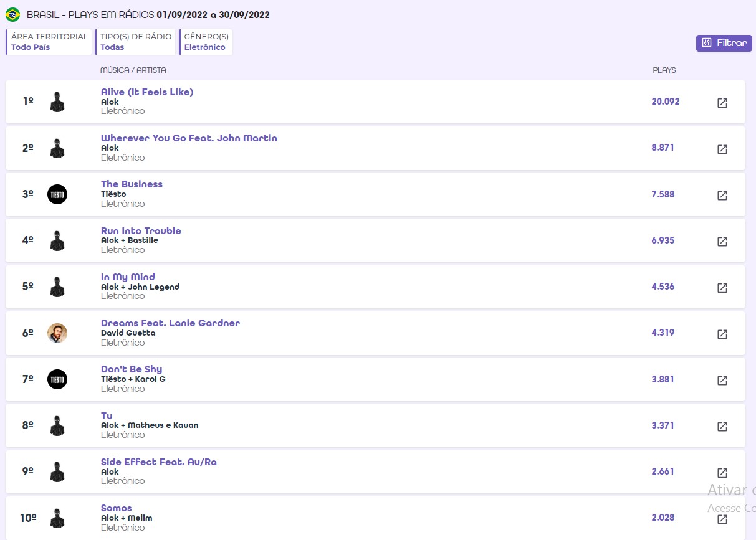Open song Wherever You Go Feat. John Martin
756x540 pixels.
pyautogui.click(x=189, y=138)
